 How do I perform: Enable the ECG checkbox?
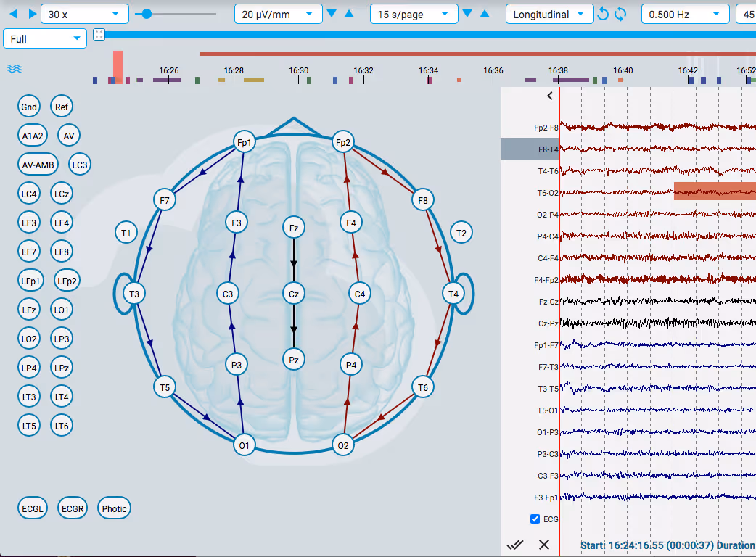point(534,519)
